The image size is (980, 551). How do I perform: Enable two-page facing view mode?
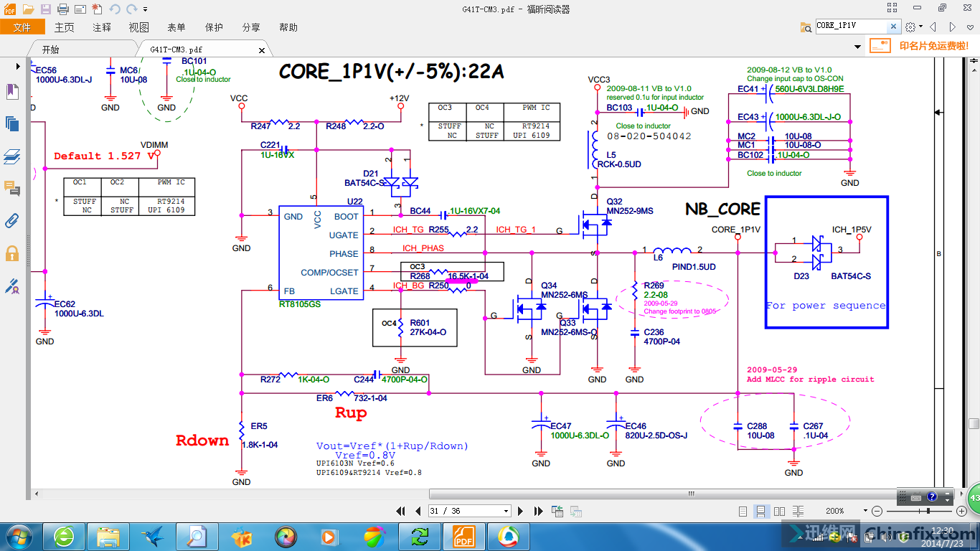point(779,511)
